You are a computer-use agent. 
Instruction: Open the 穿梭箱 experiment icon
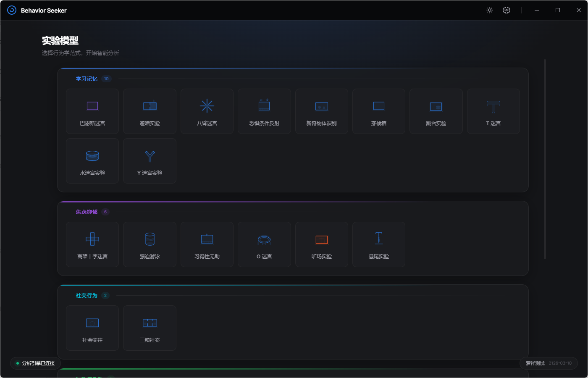pyautogui.click(x=379, y=106)
